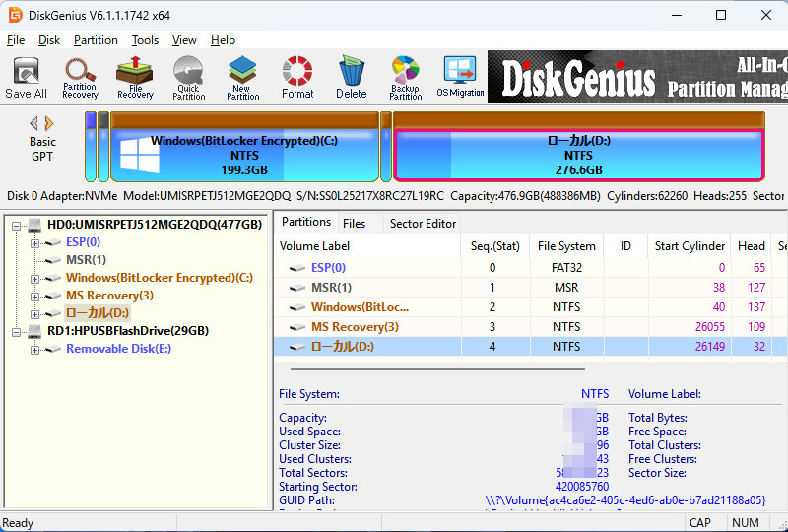Open the Tools menu
The width and height of the screenshot is (788, 532).
[x=145, y=40]
